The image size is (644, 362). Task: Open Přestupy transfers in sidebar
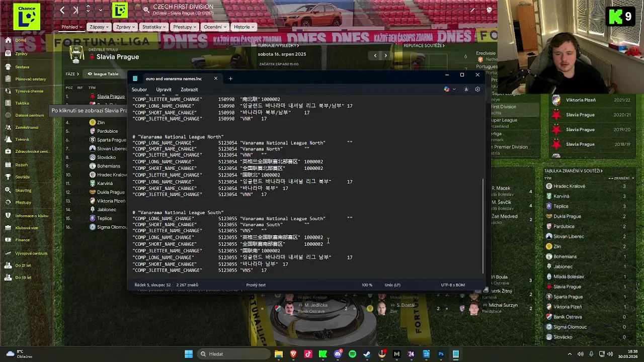[x=23, y=202]
